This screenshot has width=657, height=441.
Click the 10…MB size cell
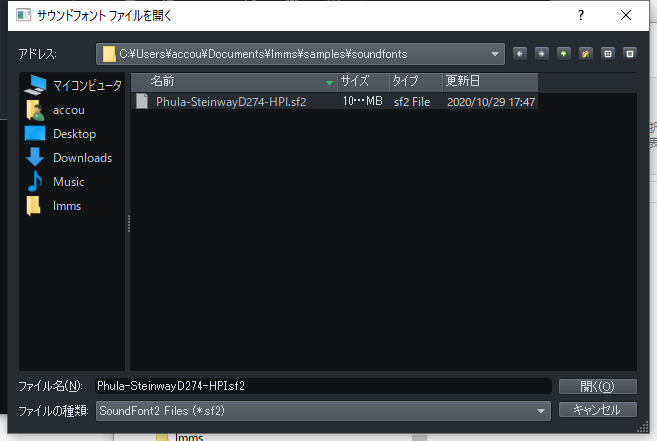(362, 101)
